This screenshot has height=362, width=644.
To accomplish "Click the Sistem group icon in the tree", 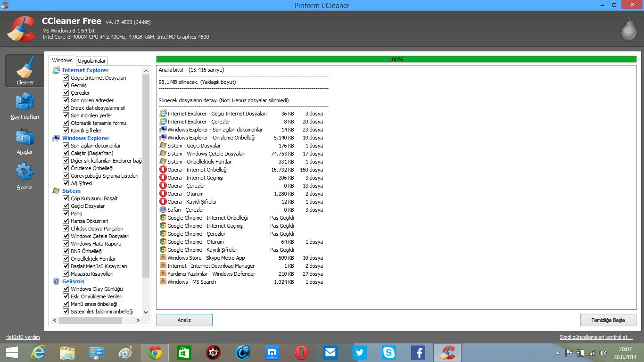I will click(56, 191).
